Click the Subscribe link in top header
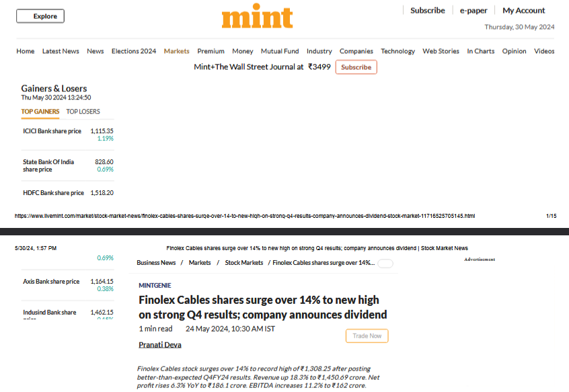569x392 pixels. tap(428, 11)
